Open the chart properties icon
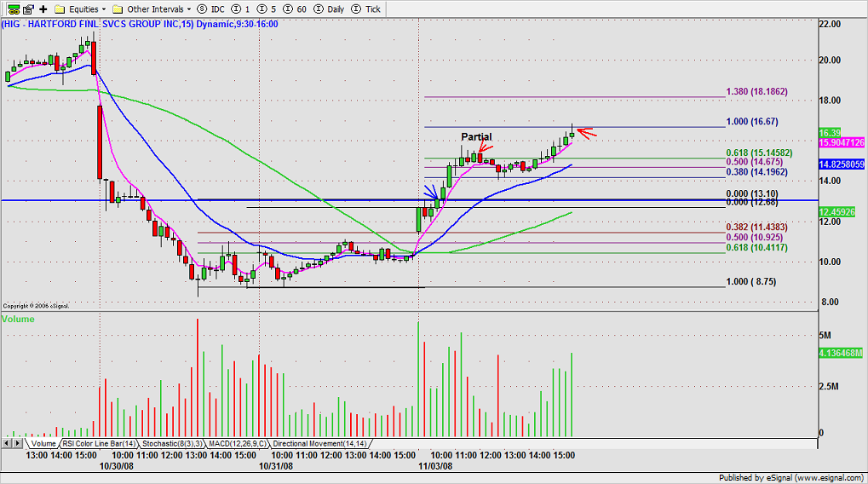The image size is (868, 484). (28, 9)
